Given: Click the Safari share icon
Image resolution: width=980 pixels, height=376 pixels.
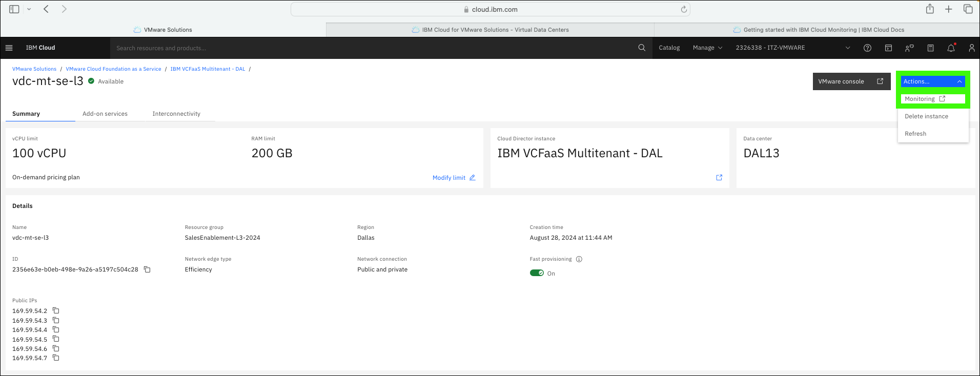Looking at the screenshot, I should [x=930, y=9].
